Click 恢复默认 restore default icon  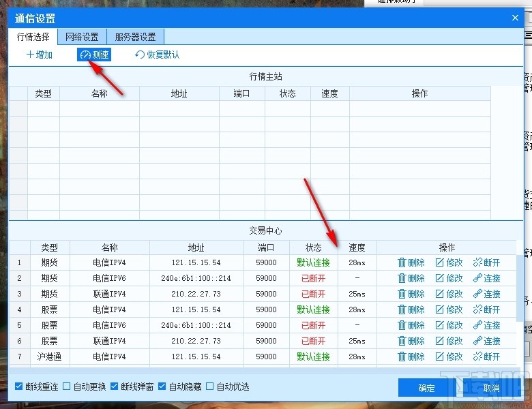pos(139,55)
